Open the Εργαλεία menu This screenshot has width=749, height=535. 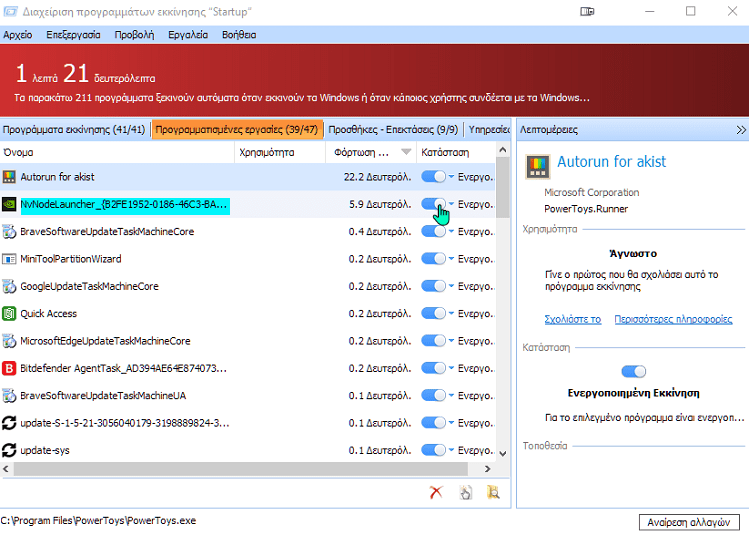click(188, 35)
